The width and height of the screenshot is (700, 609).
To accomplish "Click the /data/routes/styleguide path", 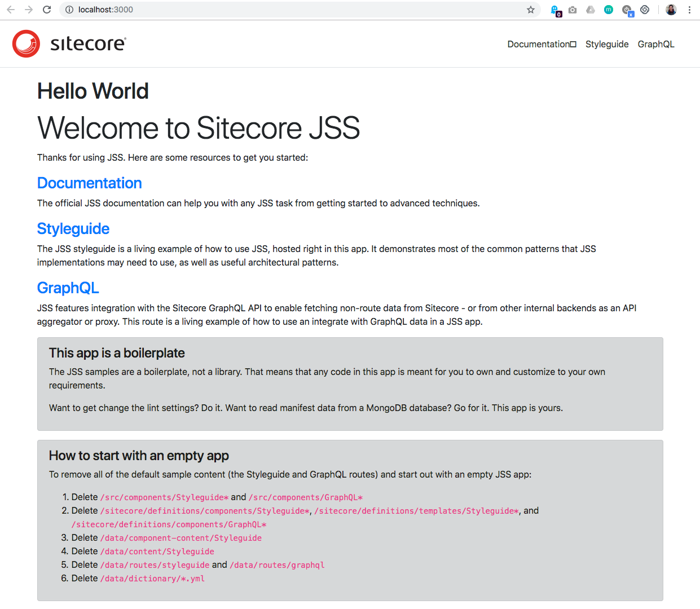I will 155,565.
